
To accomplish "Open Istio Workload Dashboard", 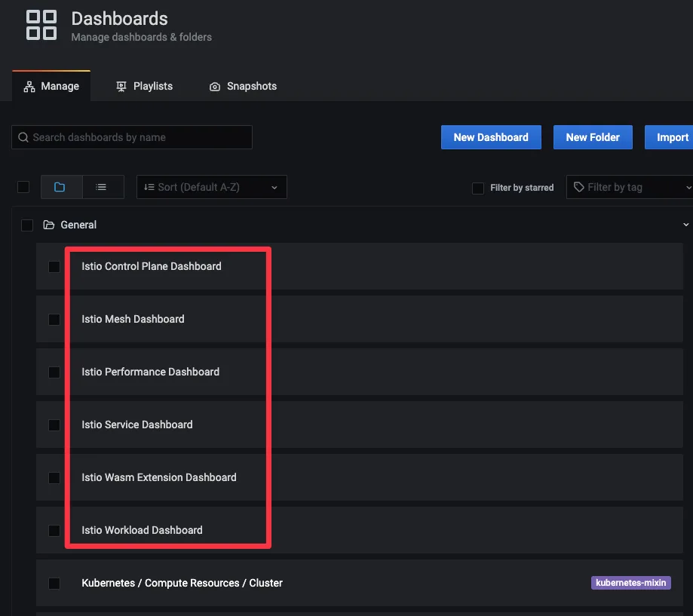I will [142, 530].
